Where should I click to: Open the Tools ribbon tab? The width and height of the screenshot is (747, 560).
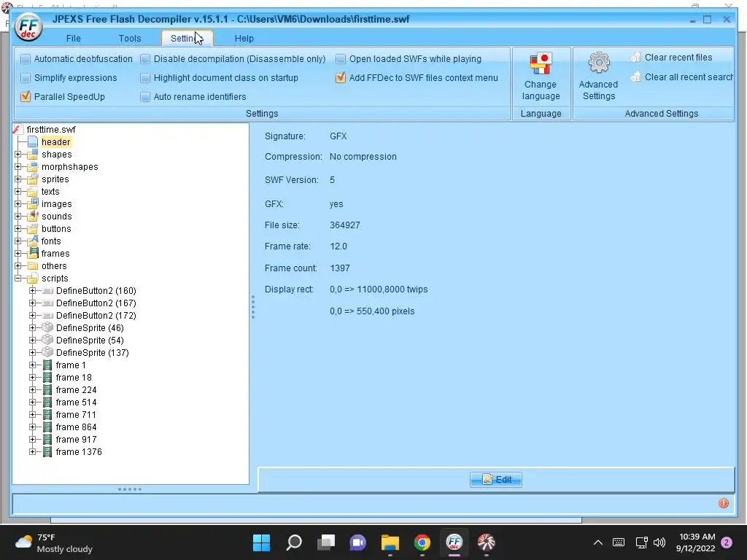pos(130,39)
